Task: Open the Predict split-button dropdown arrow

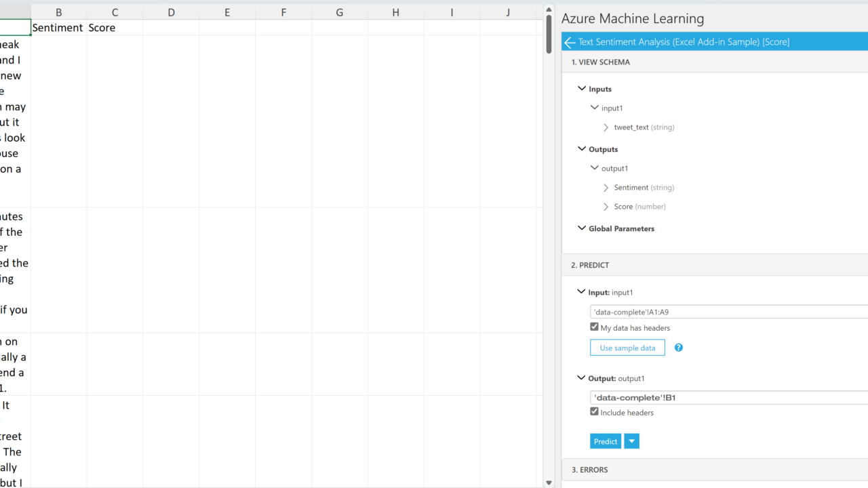Action: (x=631, y=441)
